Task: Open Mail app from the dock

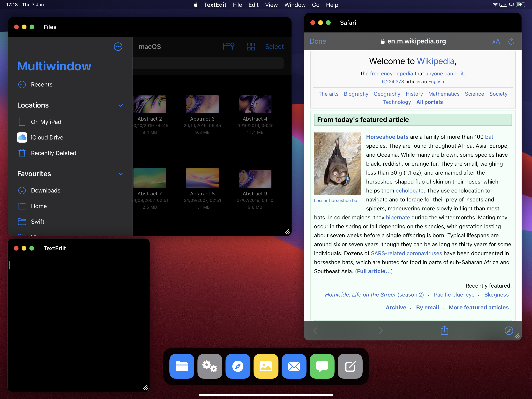Action: click(x=294, y=366)
